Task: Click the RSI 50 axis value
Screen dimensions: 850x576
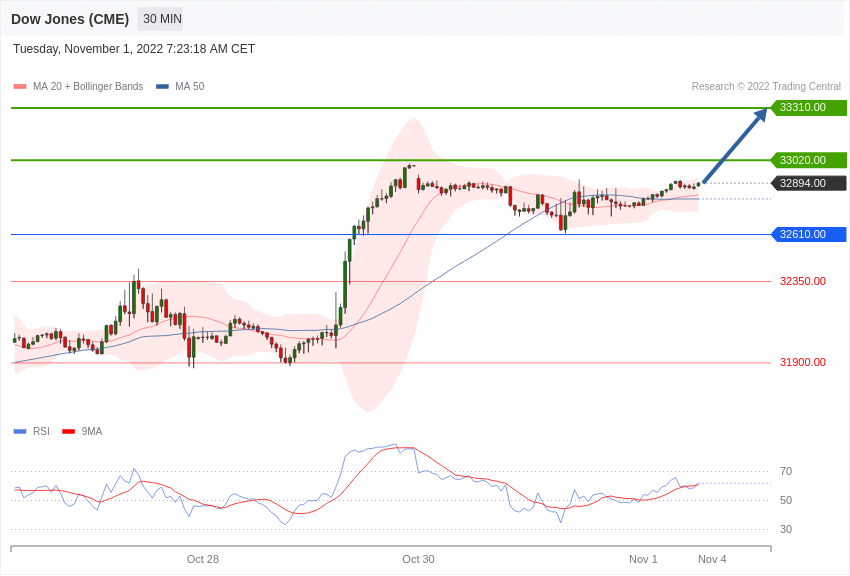Action: (786, 500)
